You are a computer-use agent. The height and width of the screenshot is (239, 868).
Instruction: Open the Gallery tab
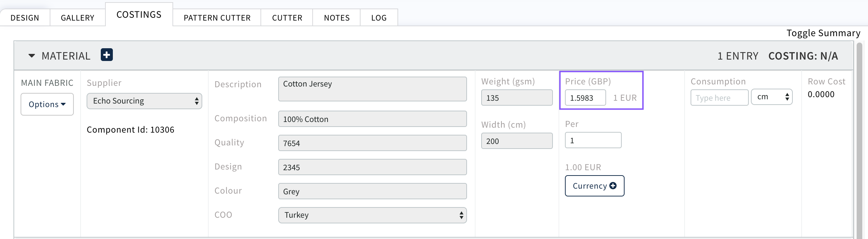(x=77, y=18)
